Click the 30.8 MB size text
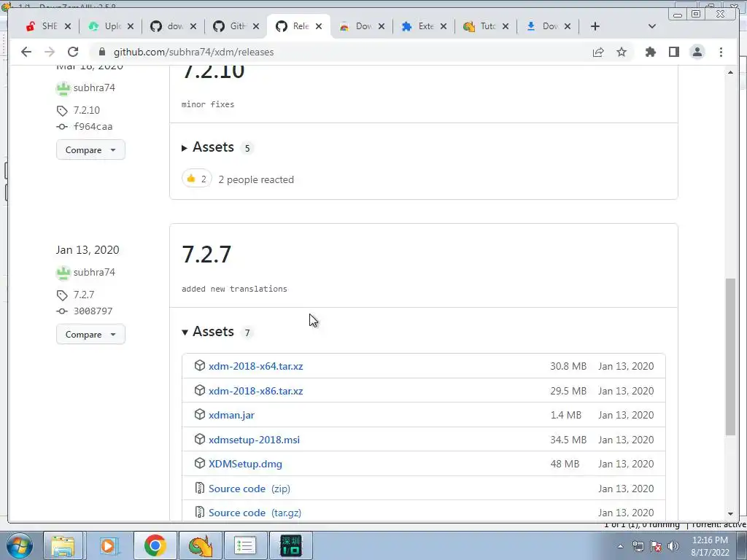 coord(568,366)
